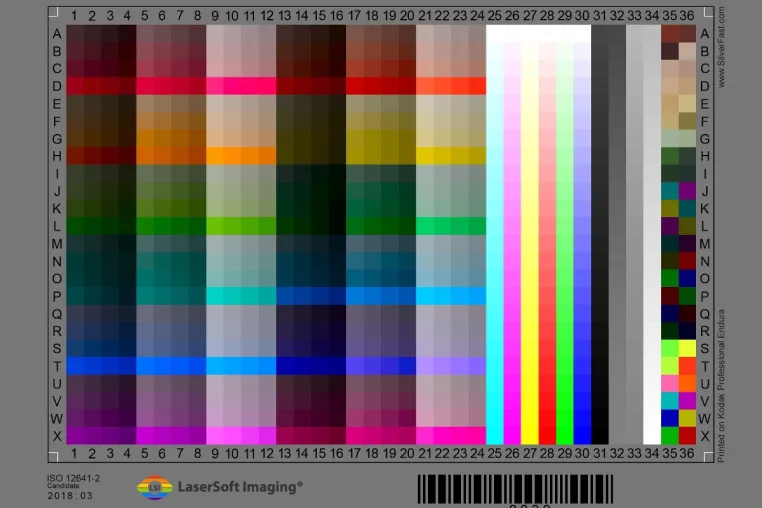Select the pink patch at U35
The width and height of the screenshot is (762, 508).
tap(670, 384)
